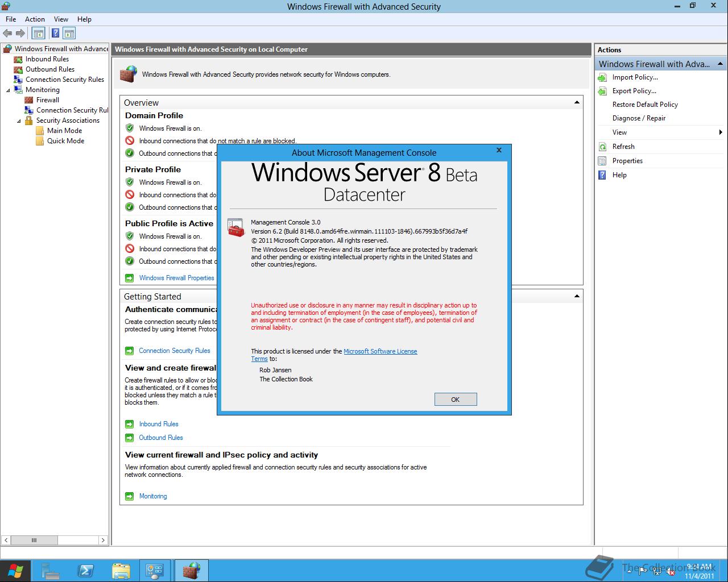The width and height of the screenshot is (728, 582).
Task: Open the Help menu in menu bar
Action: point(84,19)
